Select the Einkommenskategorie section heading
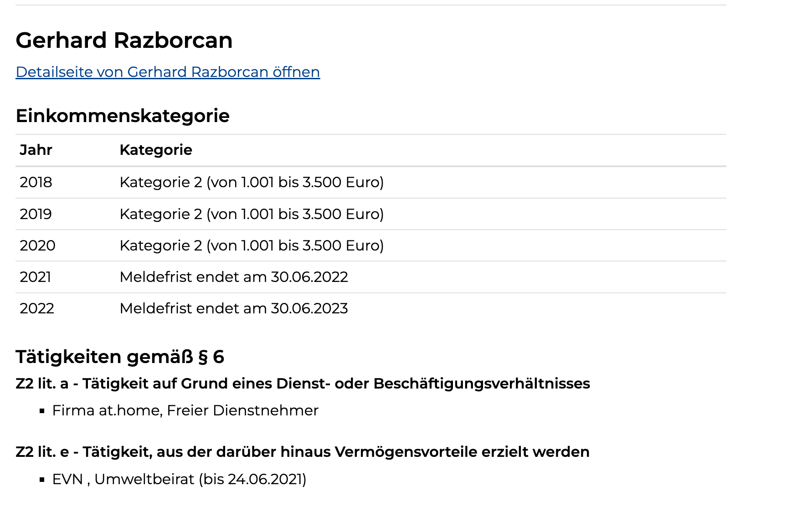Screen dimensions: 802x532 tap(123, 116)
